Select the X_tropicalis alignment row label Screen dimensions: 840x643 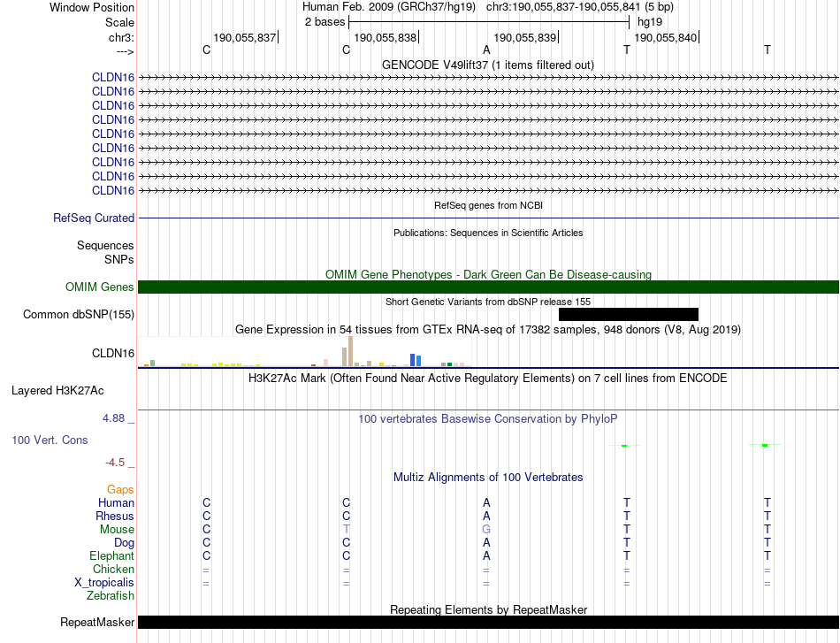click(104, 583)
